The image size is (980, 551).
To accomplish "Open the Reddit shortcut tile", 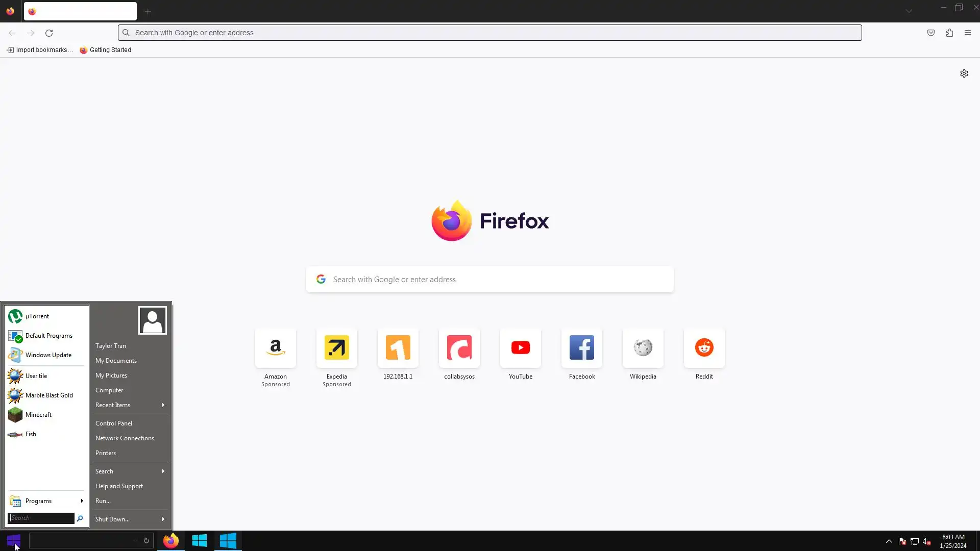I will (x=704, y=348).
